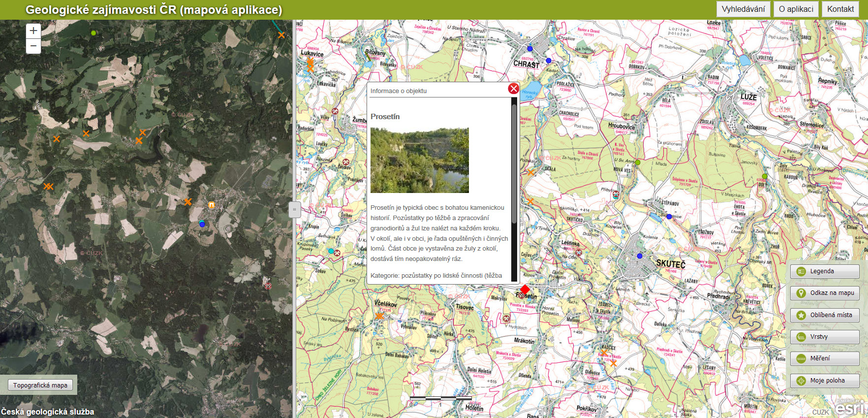This screenshot has width=868, height=418.
Task: Open the Kontakt page
Action: pos(840,9)
